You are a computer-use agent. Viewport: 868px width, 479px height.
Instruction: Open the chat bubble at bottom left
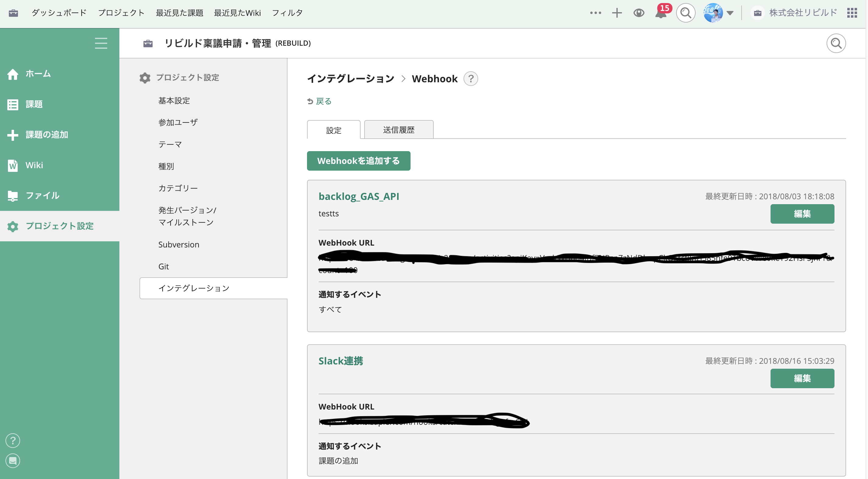(13, 461)
